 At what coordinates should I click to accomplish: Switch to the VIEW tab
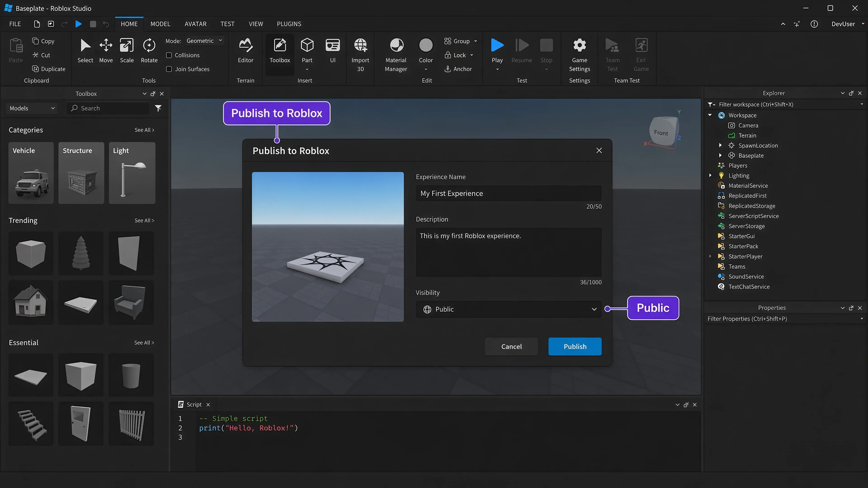[256, 24]
